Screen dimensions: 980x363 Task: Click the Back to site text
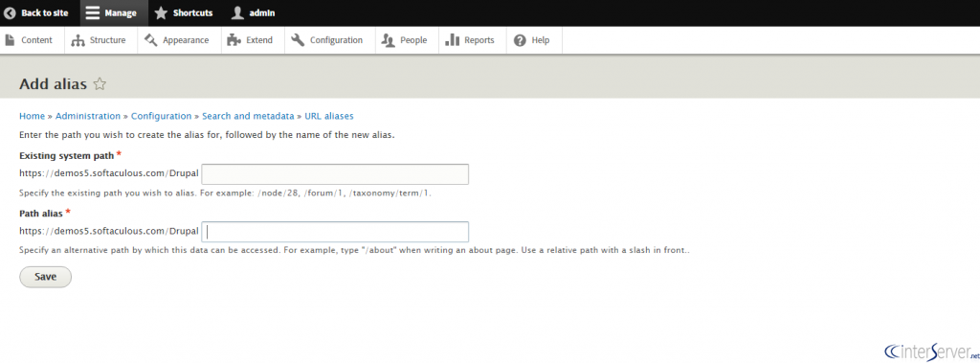(45, 12)
